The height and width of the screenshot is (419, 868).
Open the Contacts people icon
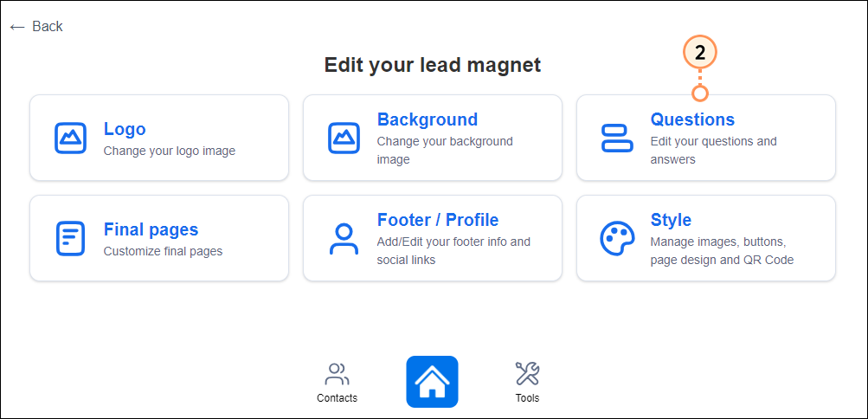tap(338, 374)
